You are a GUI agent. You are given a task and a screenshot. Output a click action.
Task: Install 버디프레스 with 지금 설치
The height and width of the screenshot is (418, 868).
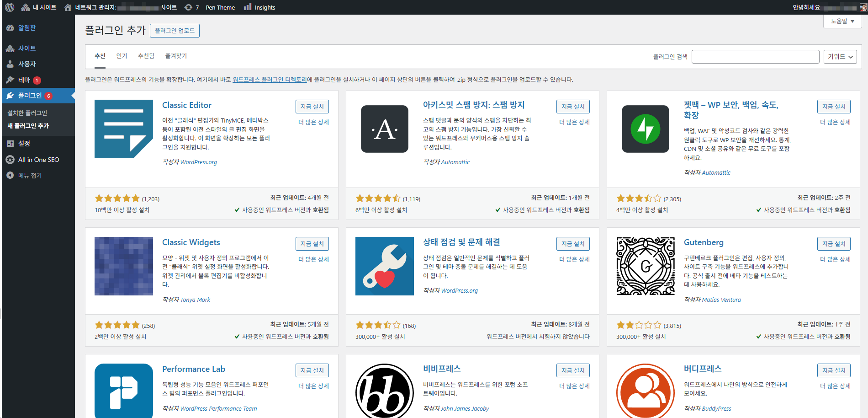point(834,370)
